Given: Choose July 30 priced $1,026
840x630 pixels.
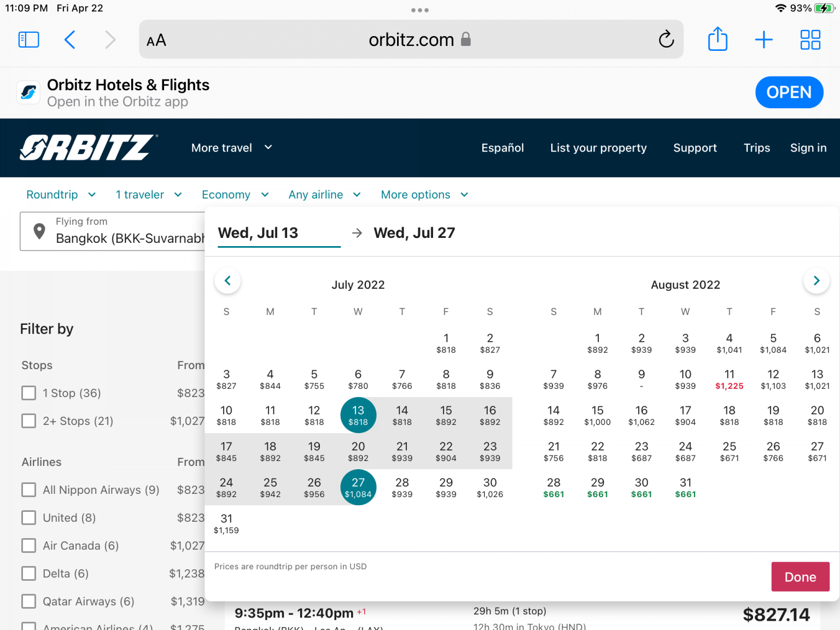Looking at the screenshot, I should click(x=490, y=488).
